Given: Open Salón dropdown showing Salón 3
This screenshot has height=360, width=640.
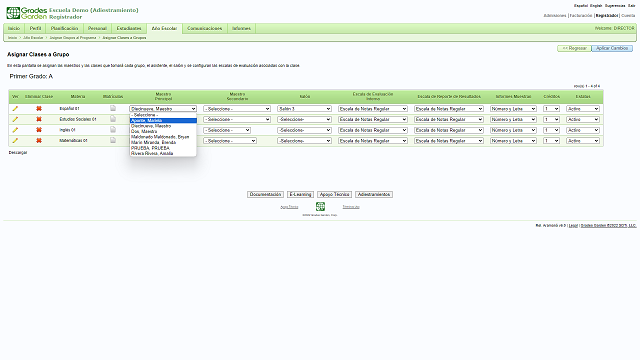Looking at the screenshot, I should click(304, 109).
